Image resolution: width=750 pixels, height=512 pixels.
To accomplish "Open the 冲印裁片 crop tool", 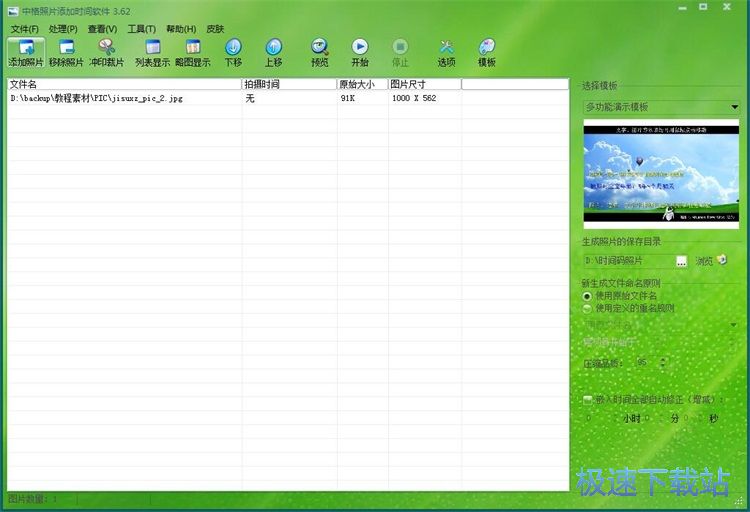I will pyautogui.click(x=107, y=52).
